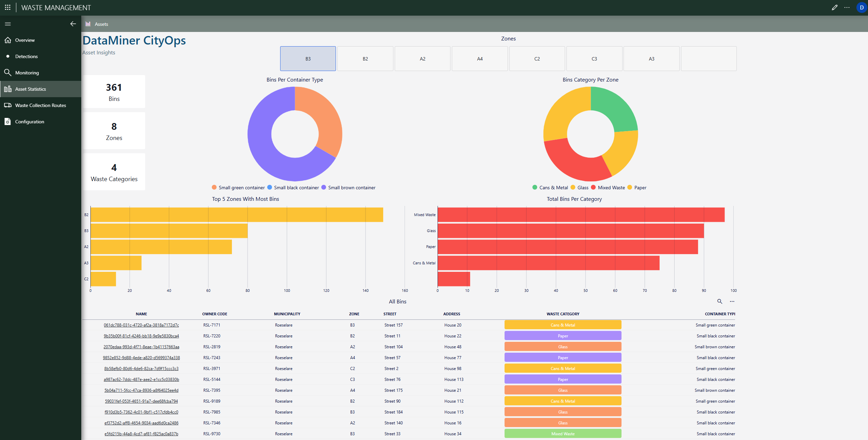Open Monitoring from the sidebar
The width and height of the screenshot is (868, 440).
[27, 73]
